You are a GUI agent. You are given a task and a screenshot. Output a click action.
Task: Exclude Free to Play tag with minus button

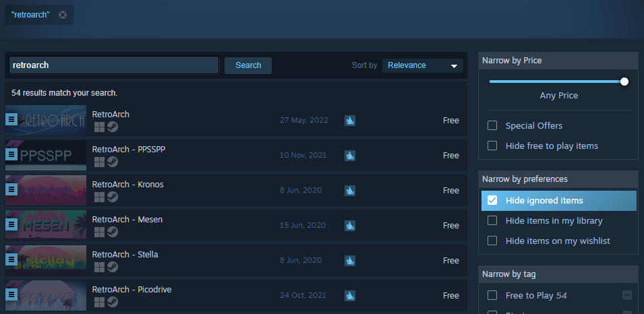(626, 295)
